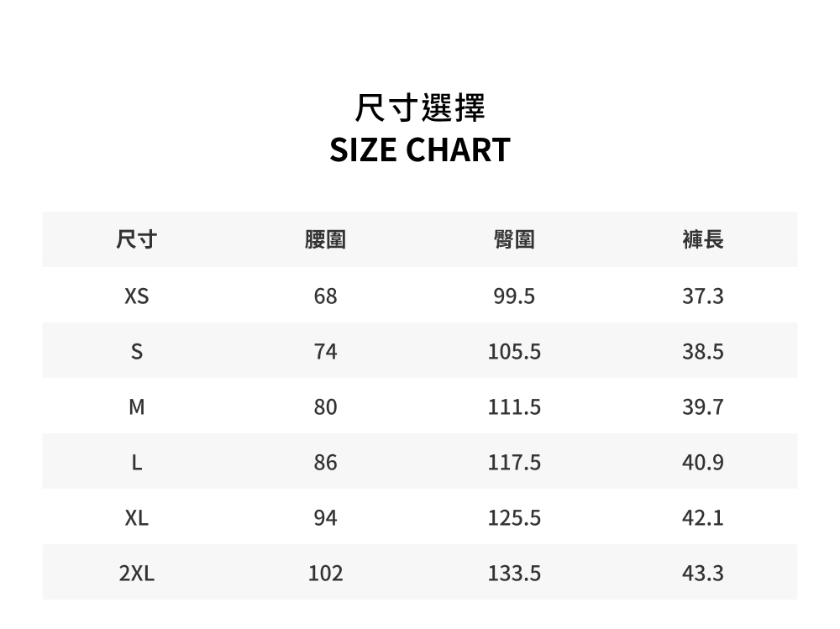Click length value 43.3 for 2XL
Viewport: 840px width, 629px height.
click(x=703, y=574)
